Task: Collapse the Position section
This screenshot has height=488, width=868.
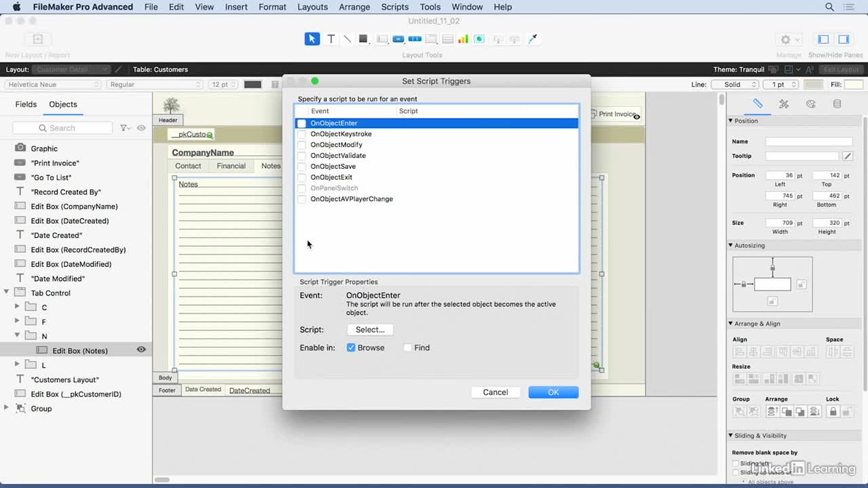Action: pos(731,121)
